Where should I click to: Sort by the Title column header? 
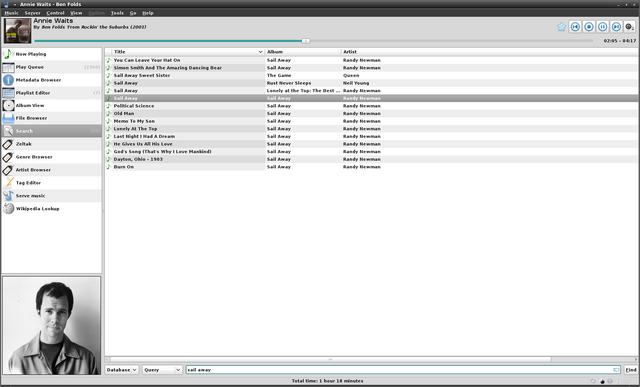pos(188,52)
